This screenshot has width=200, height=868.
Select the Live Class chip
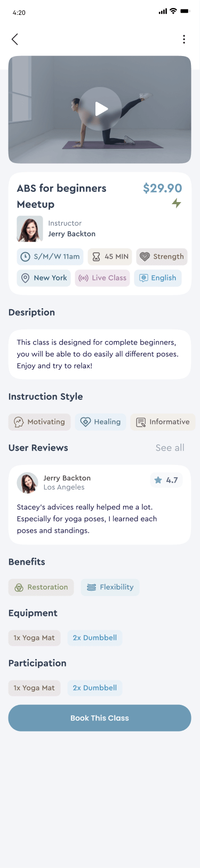(102, 278)
